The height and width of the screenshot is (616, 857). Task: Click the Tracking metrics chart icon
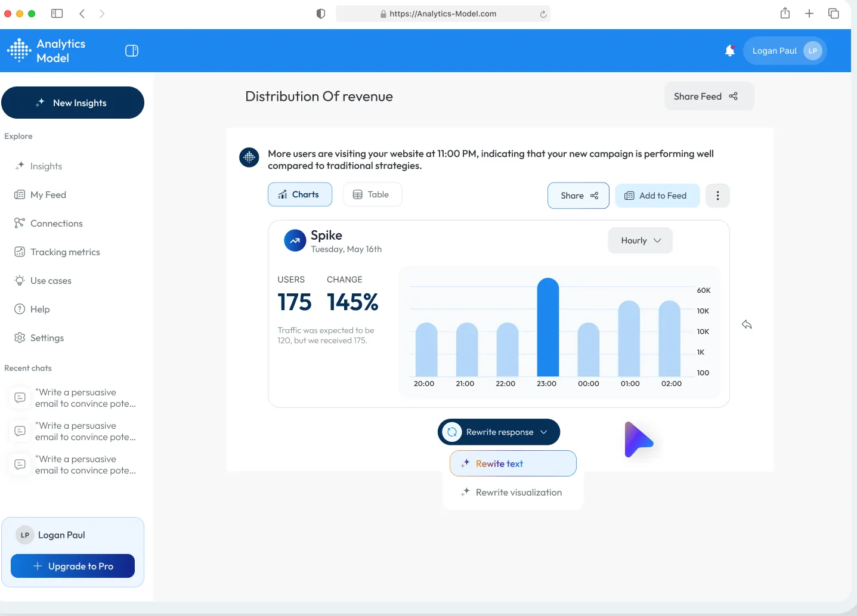[20, 252]
